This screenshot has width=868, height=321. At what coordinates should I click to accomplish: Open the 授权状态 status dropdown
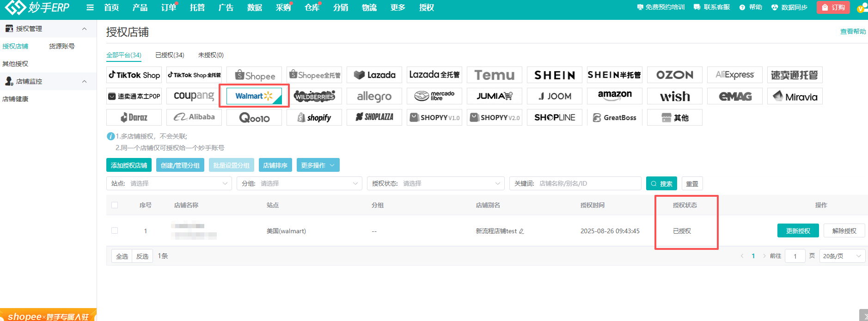tap(436, 183)
